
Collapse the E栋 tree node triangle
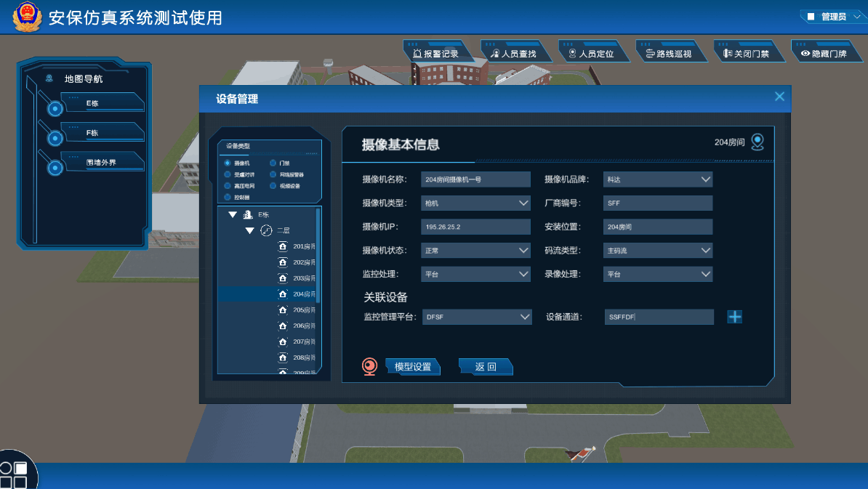(233, 214)
